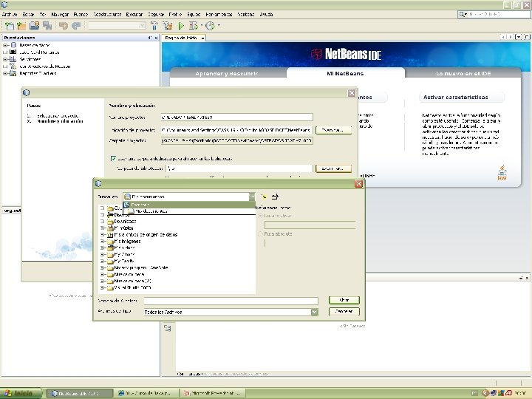Click Examinar next to project location field
This screenshot has width=532, height=399.
(333, 130)
